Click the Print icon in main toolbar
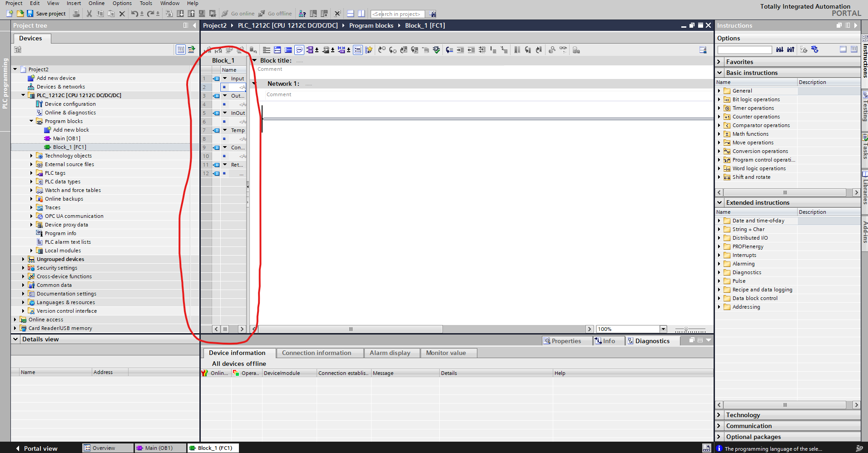Viewport: 868px width, 453px height. click(x=76, y=14)
